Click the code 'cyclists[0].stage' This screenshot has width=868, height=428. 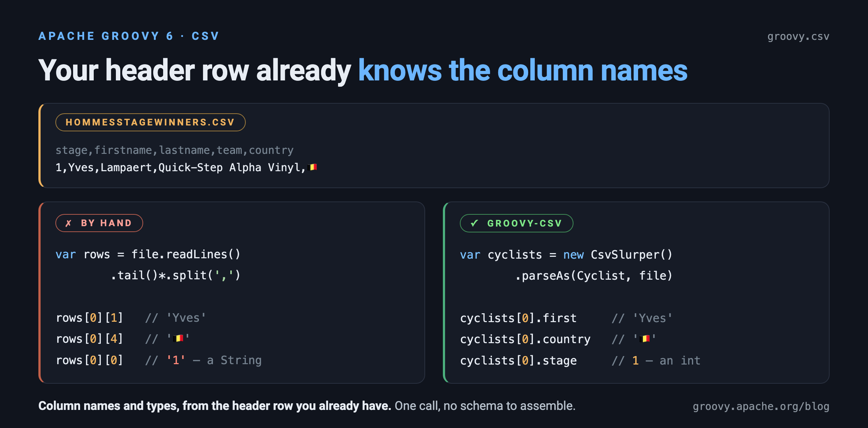pyautogui.click(x=518, y=360)
